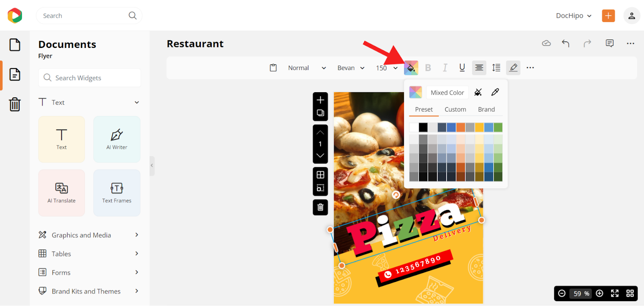Add a Text widget
The height and width of the screenshot is (306, 644).
point(62,139)
